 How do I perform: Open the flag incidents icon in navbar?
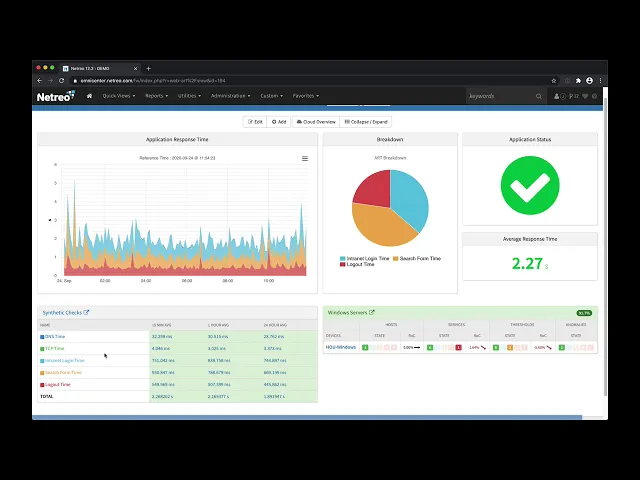[571, 96]
